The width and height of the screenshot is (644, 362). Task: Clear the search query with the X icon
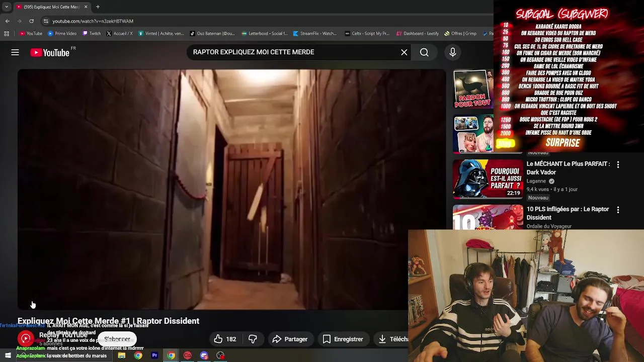point(404,52)
